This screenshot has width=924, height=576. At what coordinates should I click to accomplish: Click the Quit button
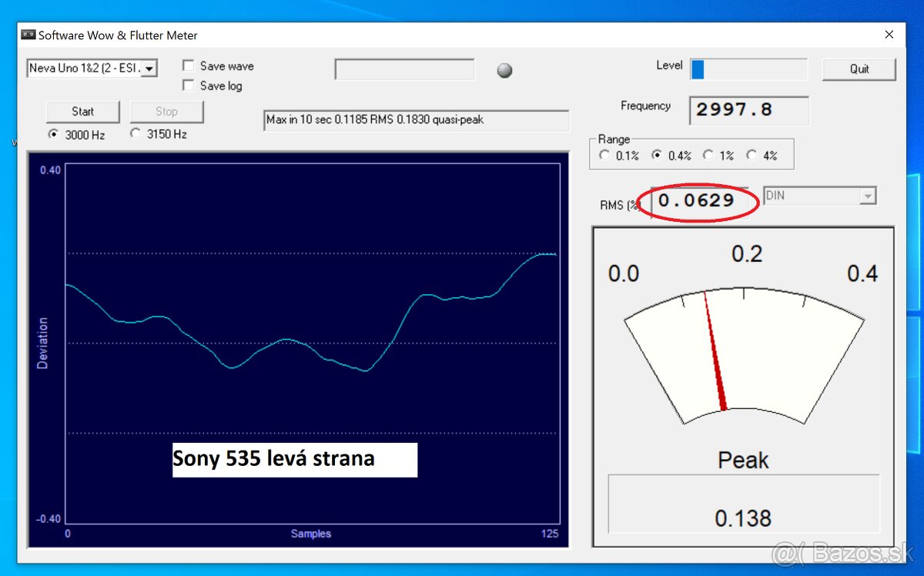(x=859, y=69)
